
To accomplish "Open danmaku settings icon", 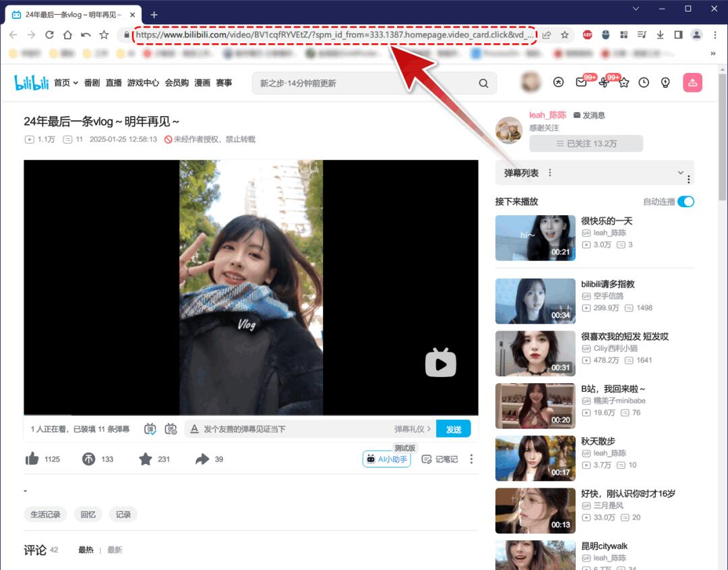I will tap(171, 429).
